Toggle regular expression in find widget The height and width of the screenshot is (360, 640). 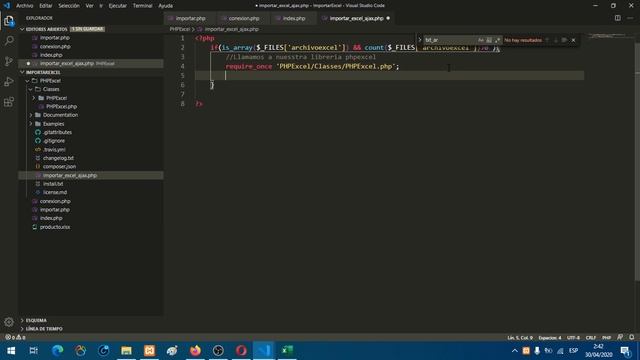(497, 40)
